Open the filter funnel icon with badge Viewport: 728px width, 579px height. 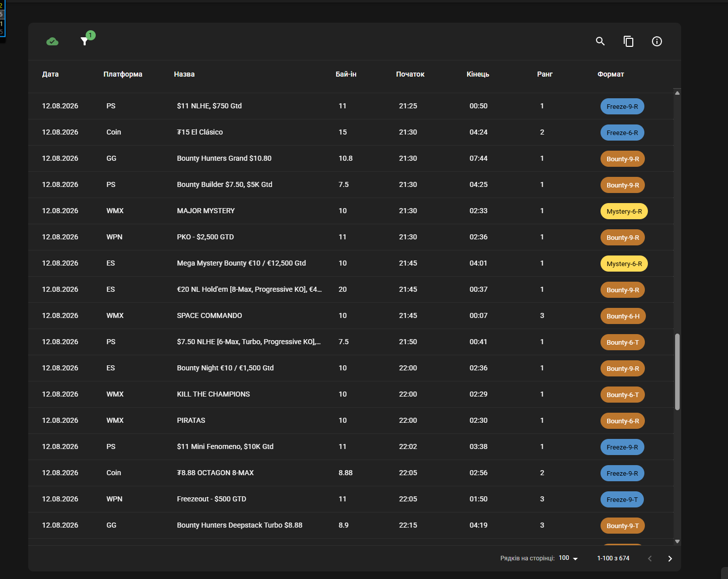(x=85, y=41)
